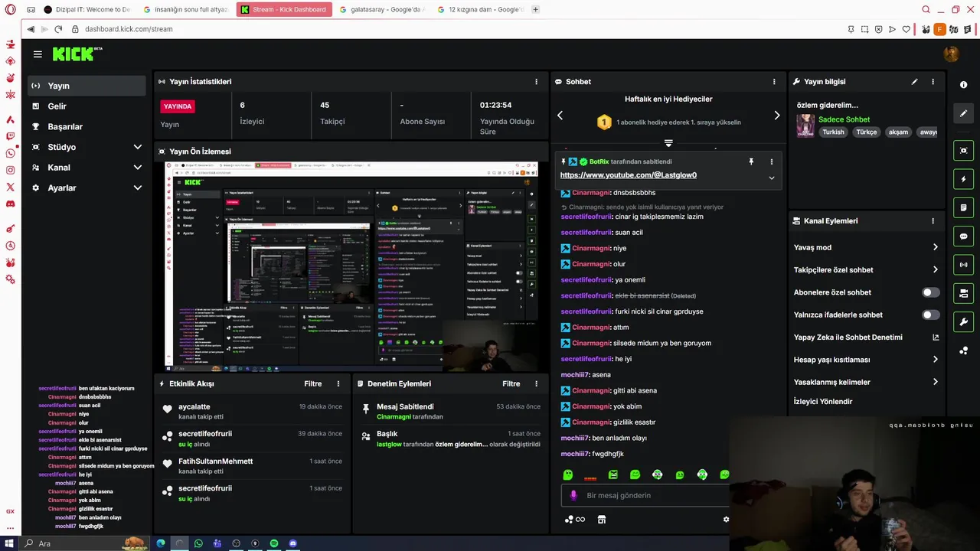Viewport: 980px width, 551px height.
Task: Toggle stream preview widget icon in right rail
Action: coord(963,151)
